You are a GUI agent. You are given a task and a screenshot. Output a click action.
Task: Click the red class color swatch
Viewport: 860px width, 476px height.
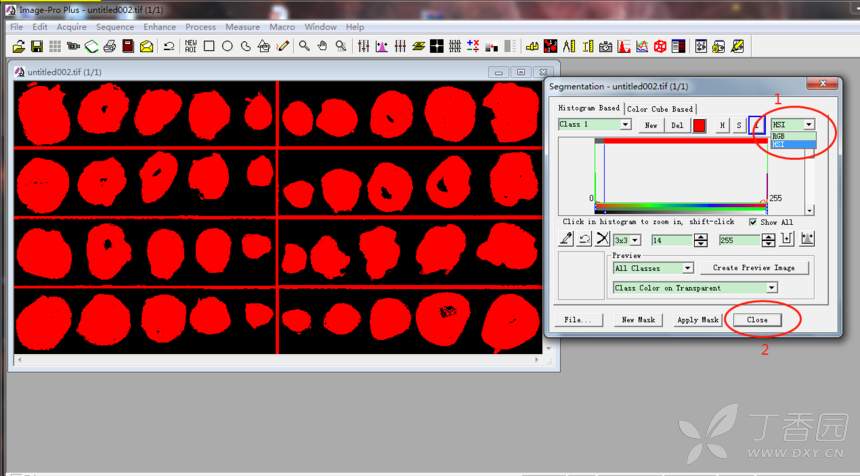click(x=699, y=125)
